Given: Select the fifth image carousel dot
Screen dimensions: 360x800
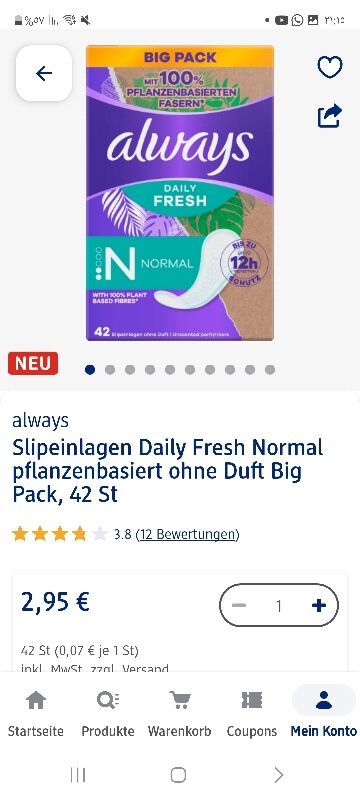Looking at the screenshot, I should point(170,370).
